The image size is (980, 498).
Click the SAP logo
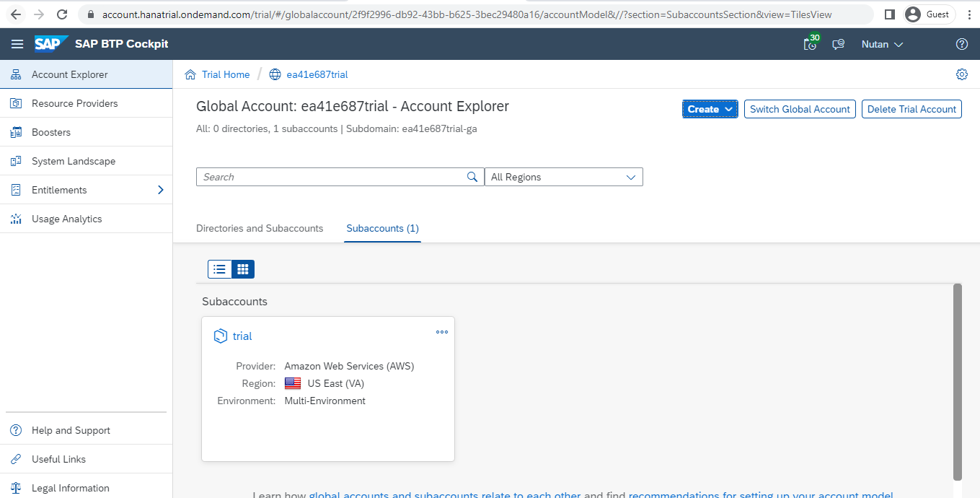pyautogui.click(x=51, y=44)
